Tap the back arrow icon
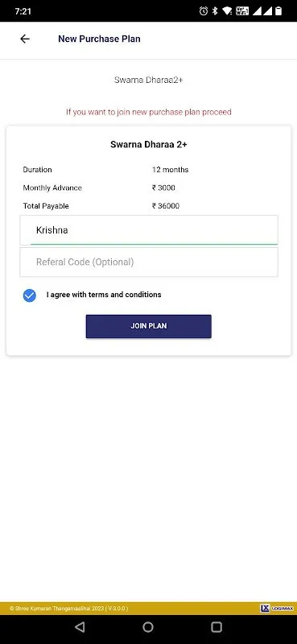The image size is (297, 644). pos(25,39)
